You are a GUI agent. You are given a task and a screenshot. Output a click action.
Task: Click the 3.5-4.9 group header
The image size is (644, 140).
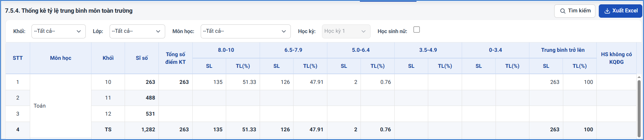click(x=428, y=50)
